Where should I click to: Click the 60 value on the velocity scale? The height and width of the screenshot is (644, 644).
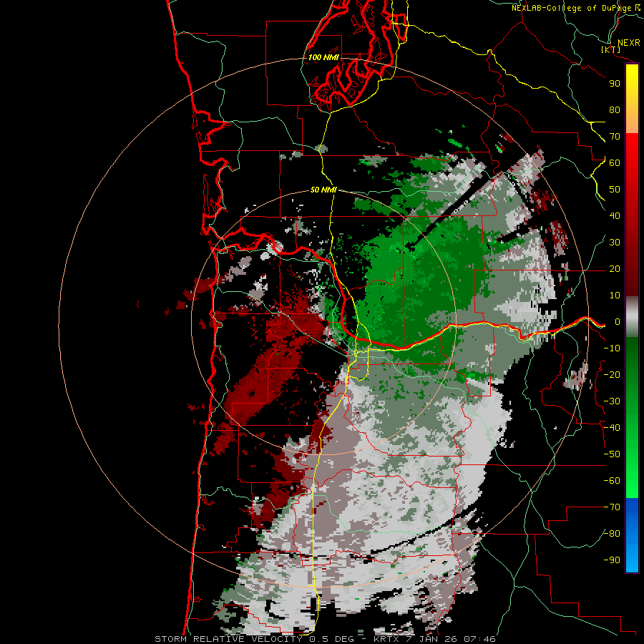615,162
